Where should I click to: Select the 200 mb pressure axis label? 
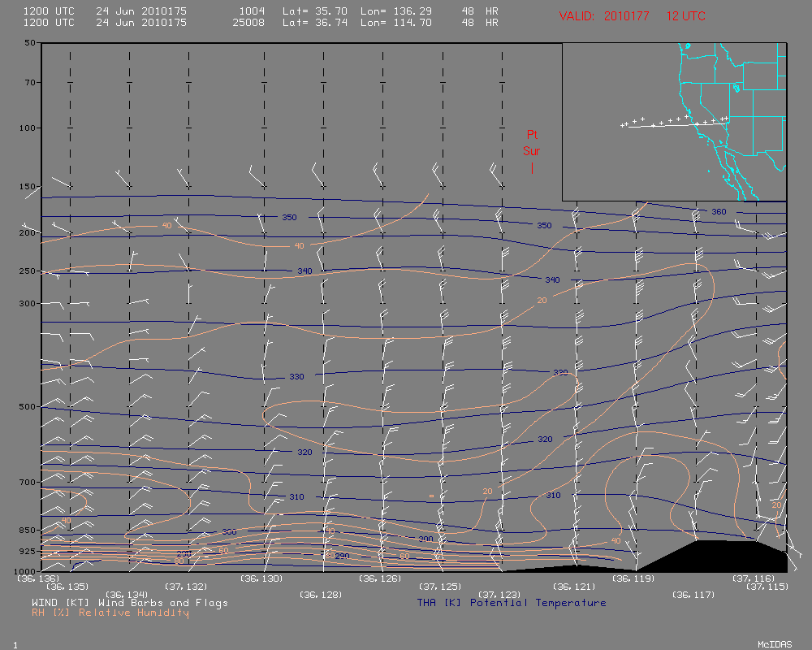[x=27, y=232]
